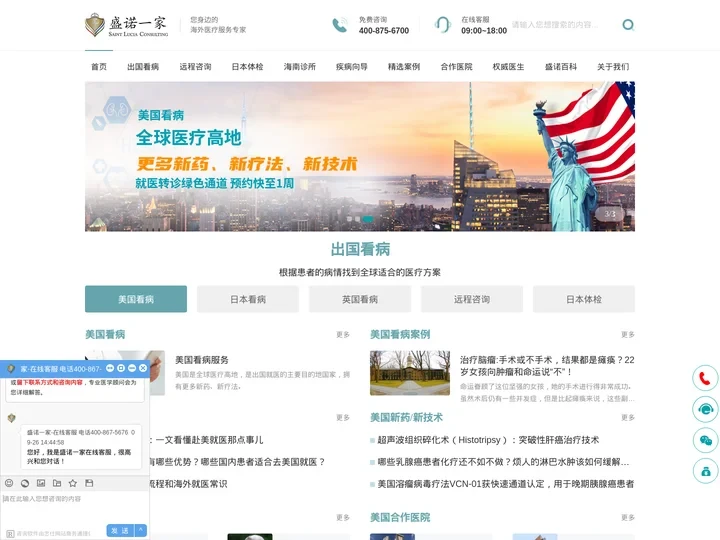
Task: Click the 美国看病案例 section heading
Action: pyautogui.click(x=400, y=334)
